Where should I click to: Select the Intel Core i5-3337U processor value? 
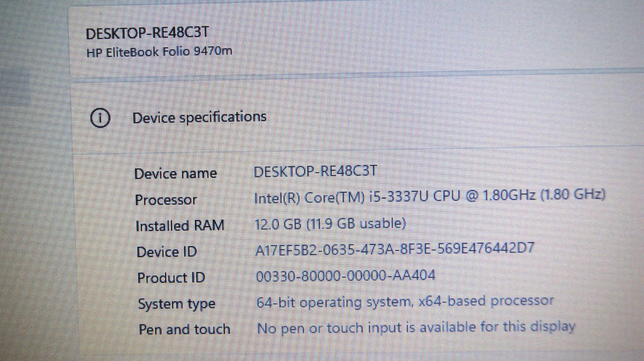pyautogui.click(x=430, y=196)
